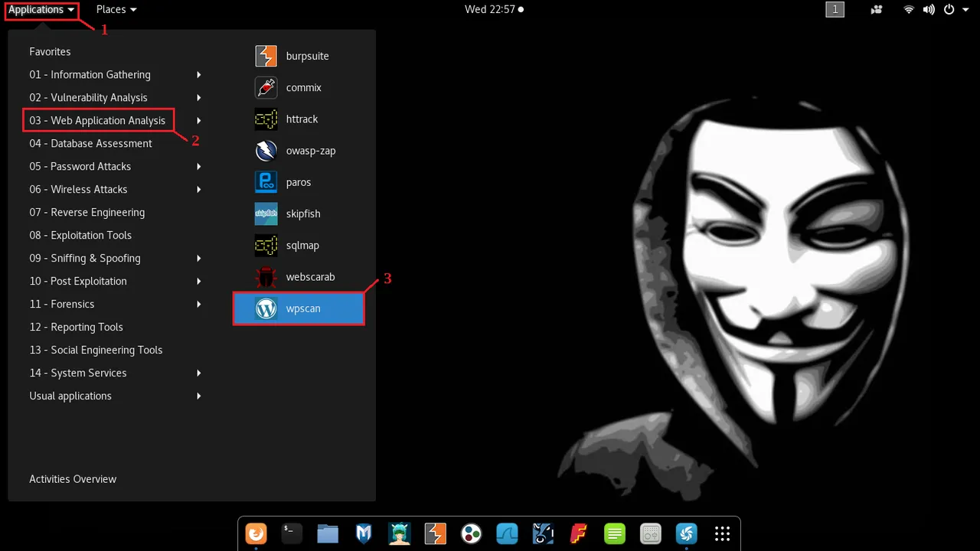Select 08 - Exploitation Tools category
This screenshot has width=980, height=551.
point(80,235)
